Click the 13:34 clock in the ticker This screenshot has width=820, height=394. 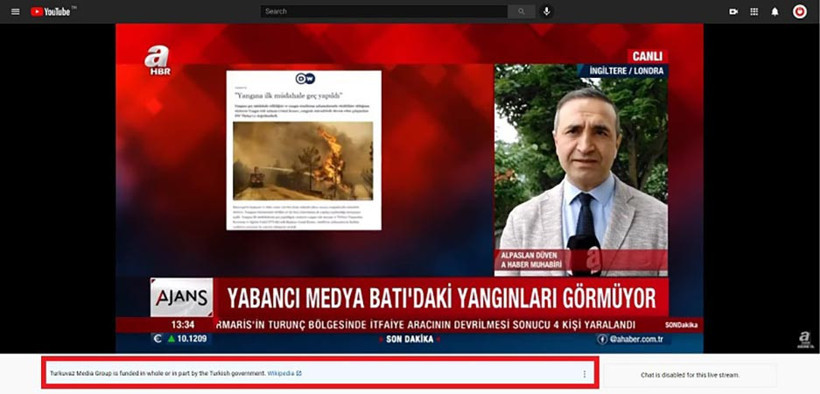pos(183,324)
